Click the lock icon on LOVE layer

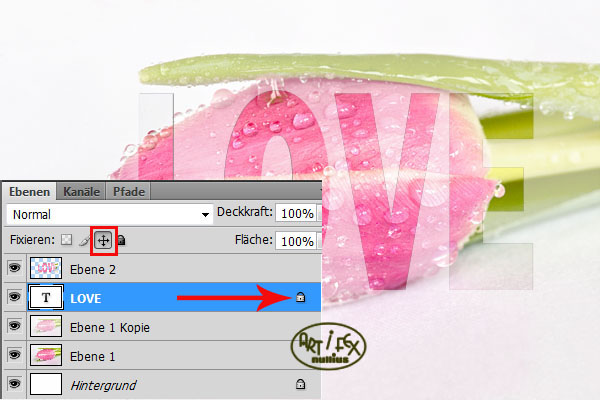[x=301, y=297]
